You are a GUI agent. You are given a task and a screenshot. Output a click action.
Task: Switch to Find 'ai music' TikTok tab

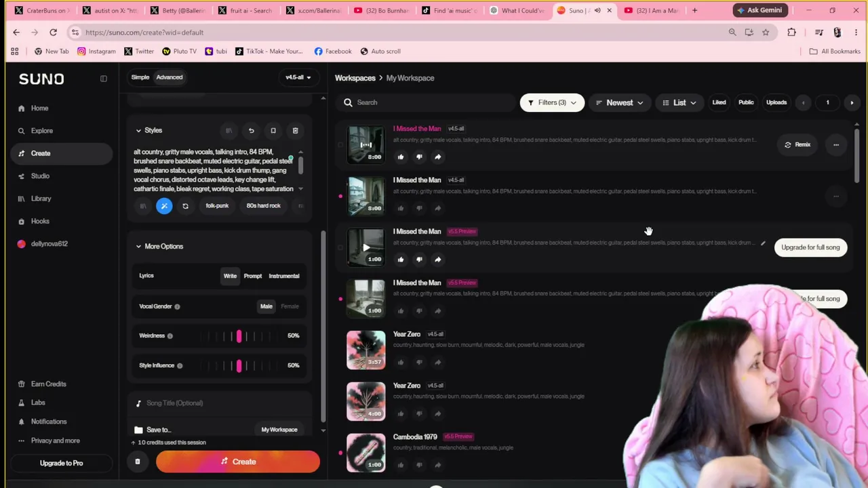[450, 10]
